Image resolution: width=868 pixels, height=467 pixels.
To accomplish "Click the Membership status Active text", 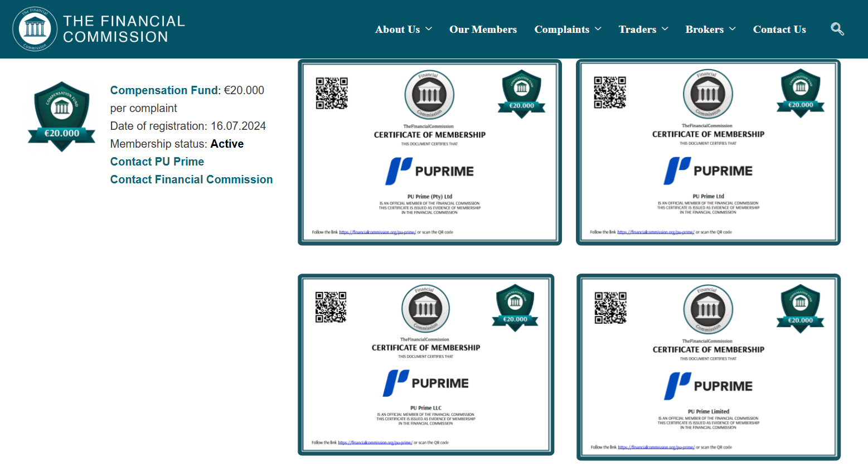I will tap(177, 144).
